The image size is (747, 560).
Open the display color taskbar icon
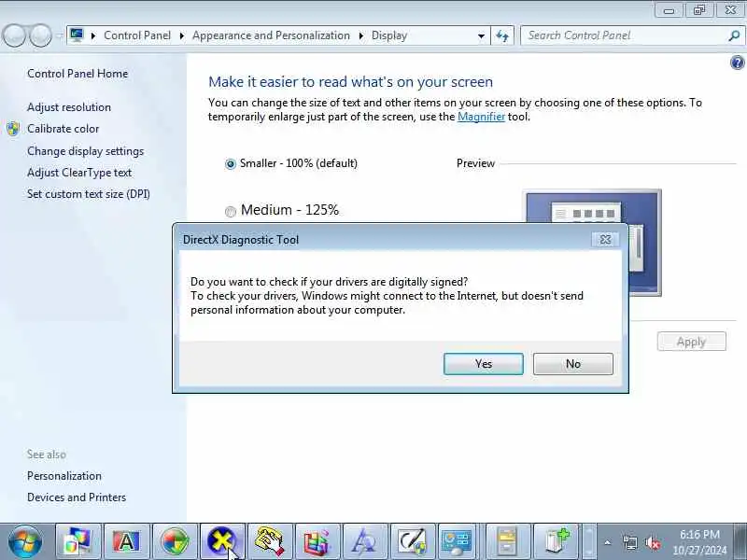tap(78, 541)
